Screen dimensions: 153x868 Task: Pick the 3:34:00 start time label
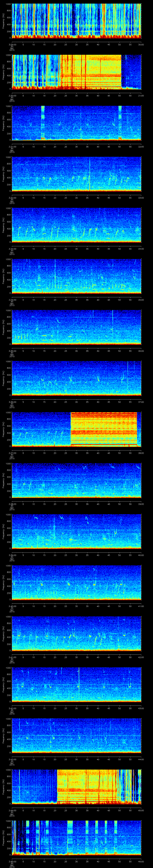[x=12, y=300]
